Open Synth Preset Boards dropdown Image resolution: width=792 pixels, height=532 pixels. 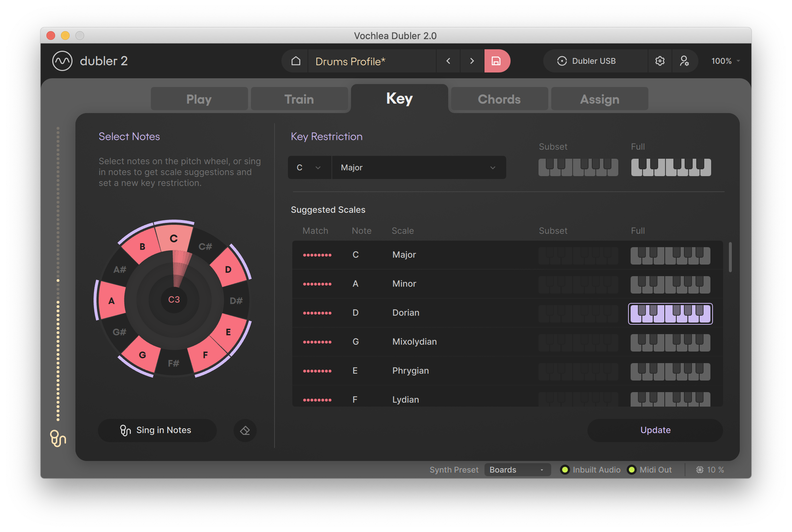click(517, 470)
